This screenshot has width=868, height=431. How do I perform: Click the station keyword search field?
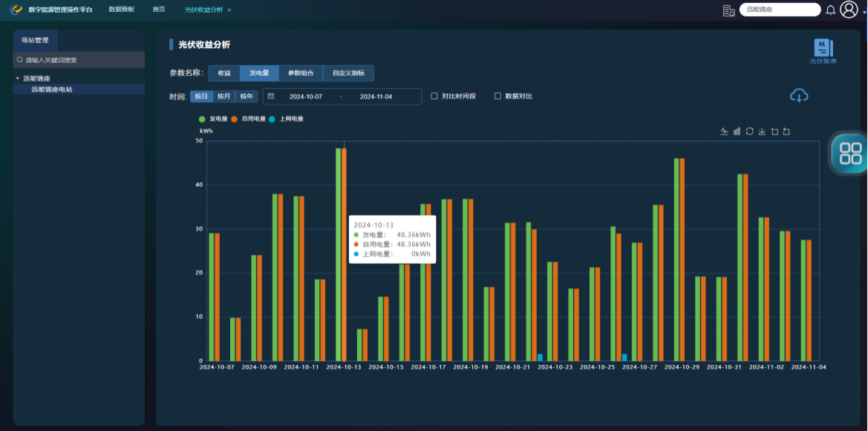pyautogui.click(x=79, y=60)
